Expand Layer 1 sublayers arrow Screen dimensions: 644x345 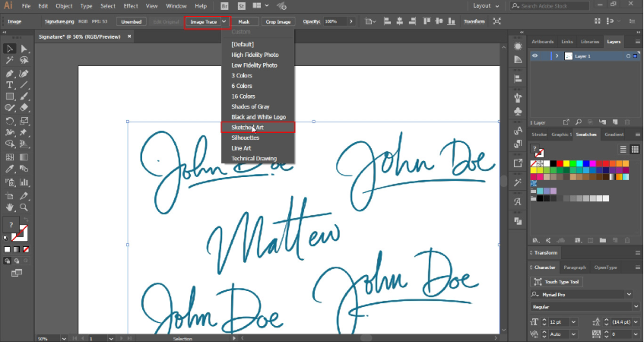click(x=557, y=56)
